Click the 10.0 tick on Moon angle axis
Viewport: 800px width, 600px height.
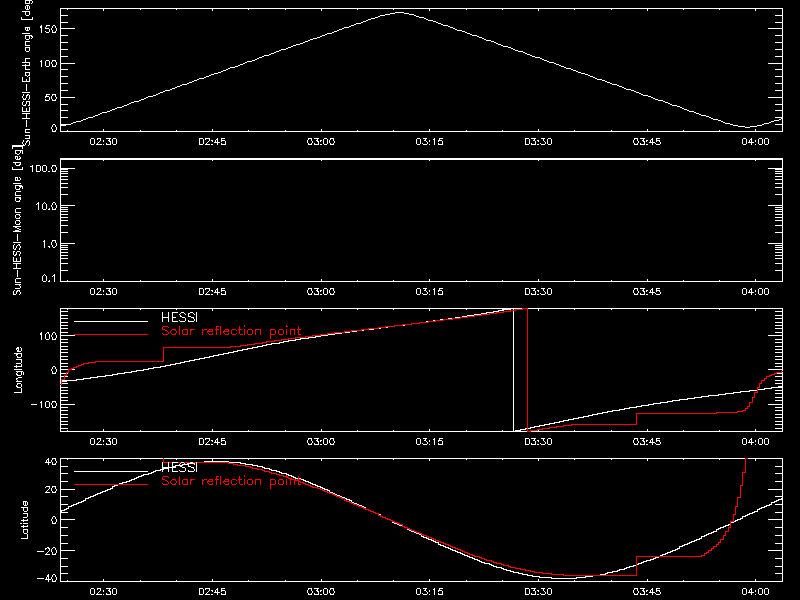pyautogui.click(x=46, y=206)
